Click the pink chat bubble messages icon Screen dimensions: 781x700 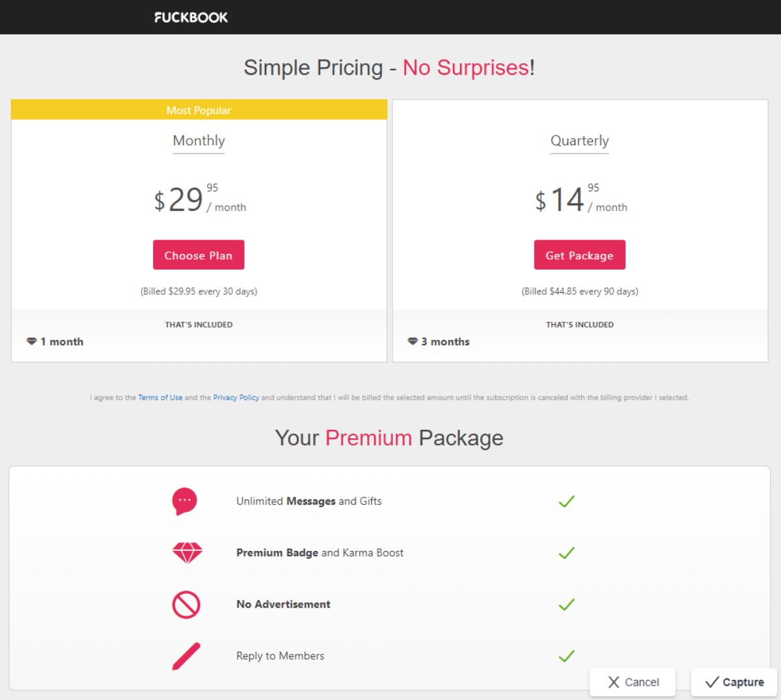tap(184, 501)
